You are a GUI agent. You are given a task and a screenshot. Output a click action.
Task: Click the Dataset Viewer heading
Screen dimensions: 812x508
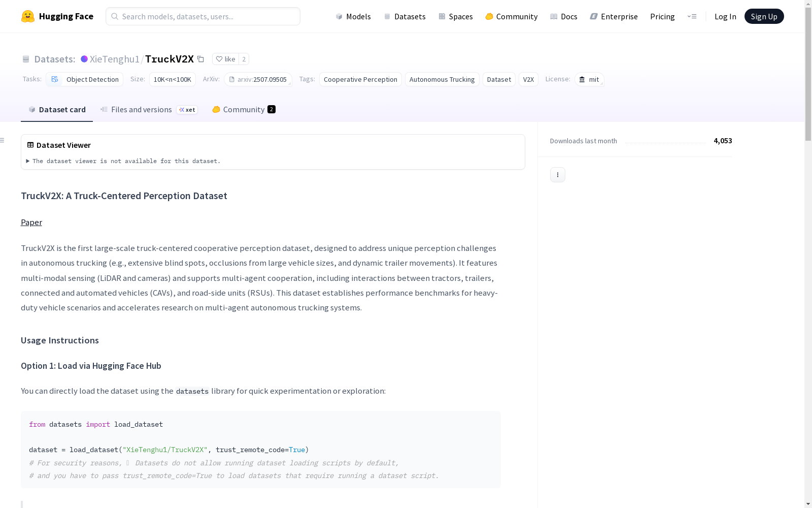(63, 145)
